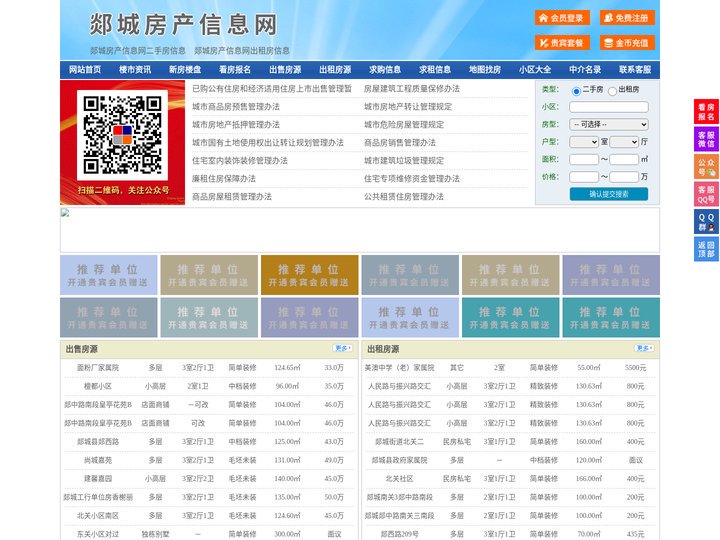
Task: Open 出售房源 navigation item
Action: (285, 70)
